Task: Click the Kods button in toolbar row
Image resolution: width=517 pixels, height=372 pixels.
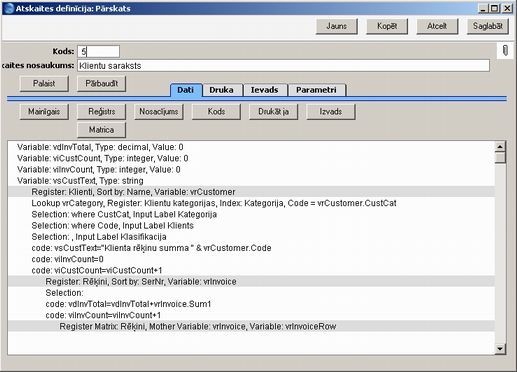Action: (216, 111)
